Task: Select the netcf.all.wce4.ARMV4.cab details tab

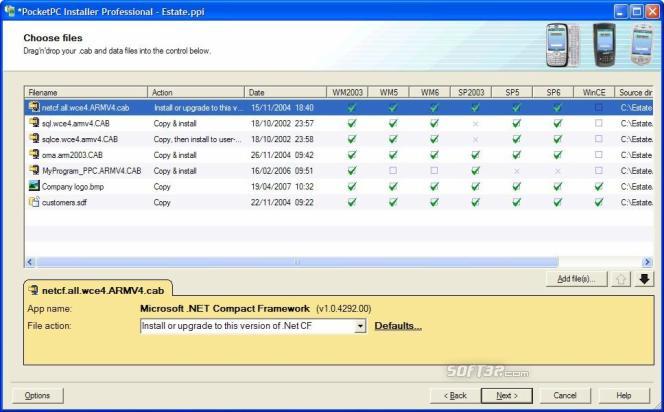Action: (98, 289)
